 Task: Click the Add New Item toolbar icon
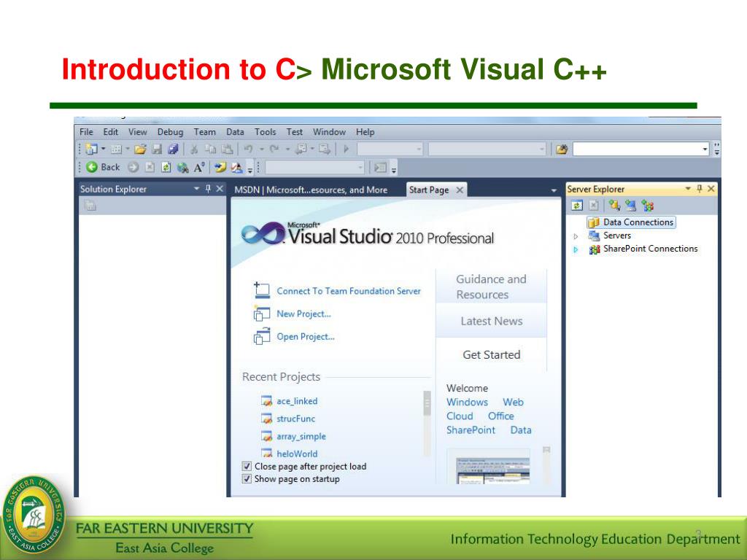click(116, 149)
